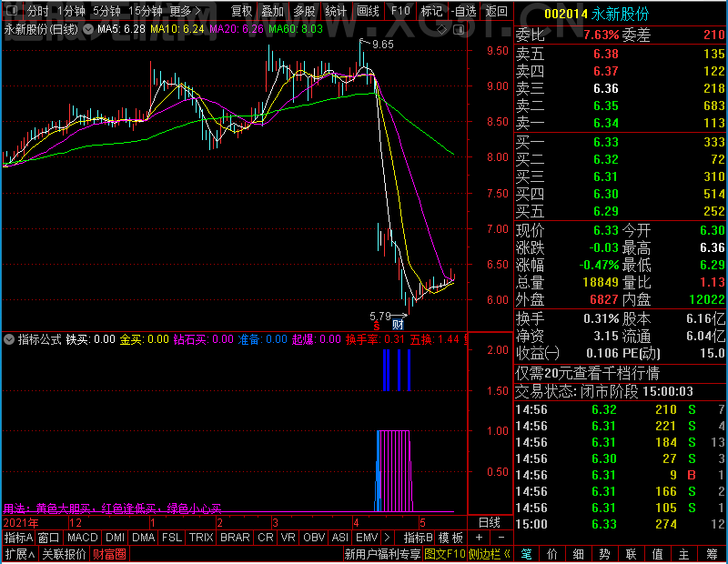728x564 pixels.
Task: Select the 势 trend tab
Action: click(x=604, y=554)
